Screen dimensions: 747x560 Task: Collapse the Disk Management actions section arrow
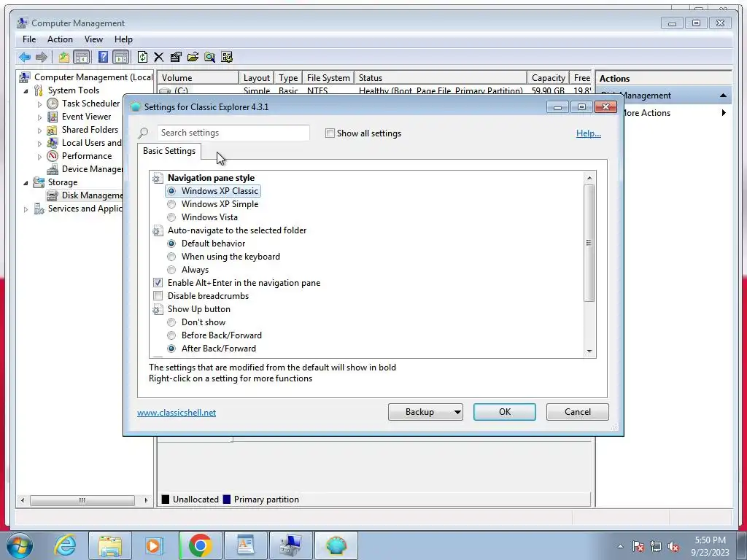point(723,96)
